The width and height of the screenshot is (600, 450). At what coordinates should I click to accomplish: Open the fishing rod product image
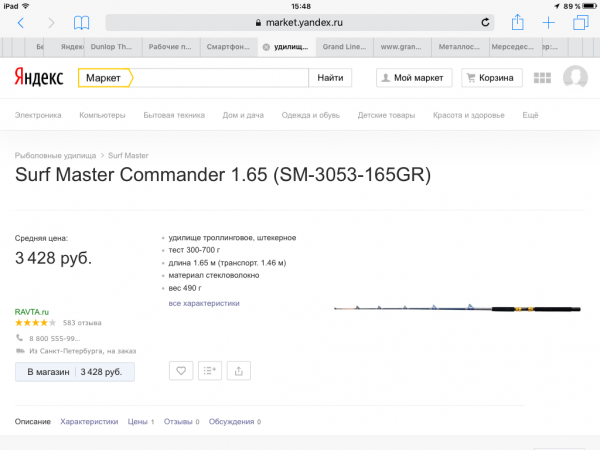tap(457, 308)
